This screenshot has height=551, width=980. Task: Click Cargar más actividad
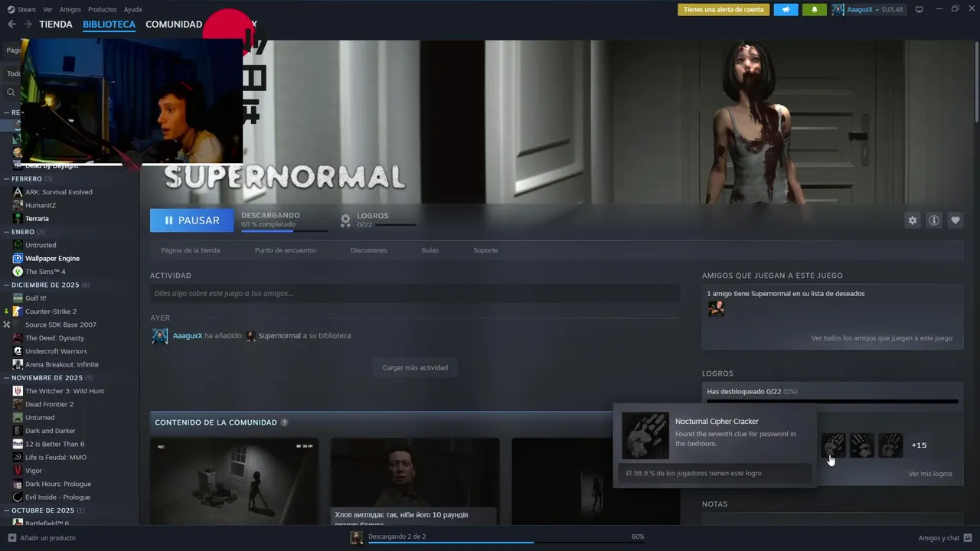point(415,367)
